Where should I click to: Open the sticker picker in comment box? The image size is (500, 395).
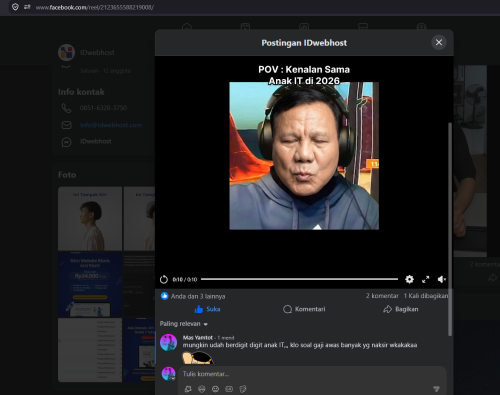(x=202, y=389)
